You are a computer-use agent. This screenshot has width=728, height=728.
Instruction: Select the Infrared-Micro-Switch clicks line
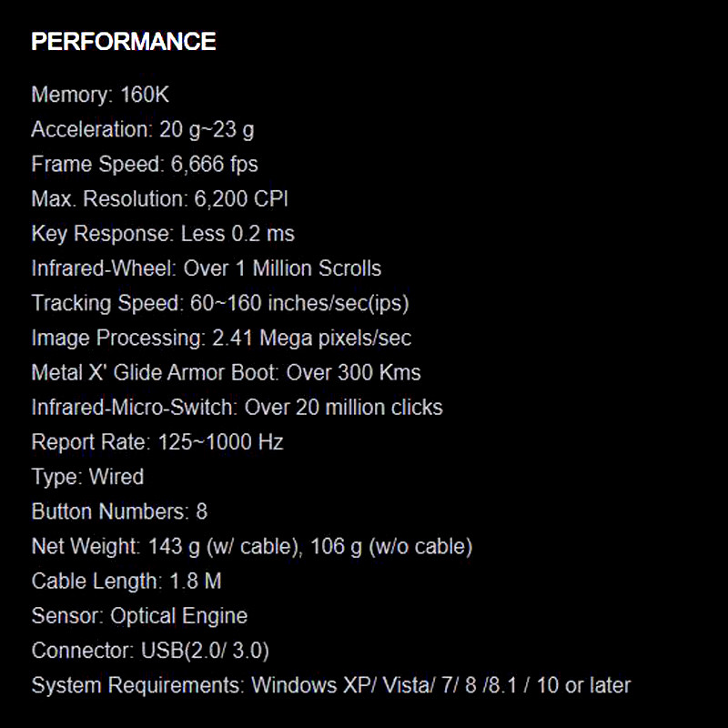click(237, 407)
